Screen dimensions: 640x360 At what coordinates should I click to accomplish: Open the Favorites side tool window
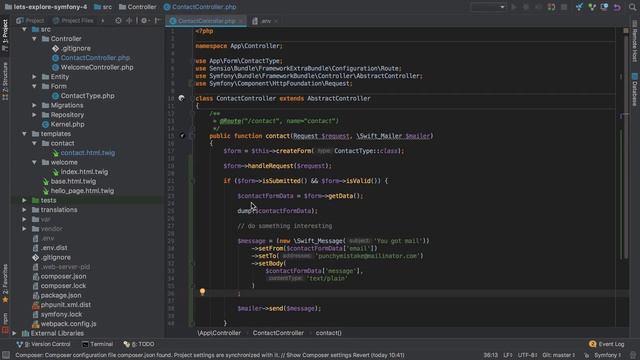coord(5,283)
